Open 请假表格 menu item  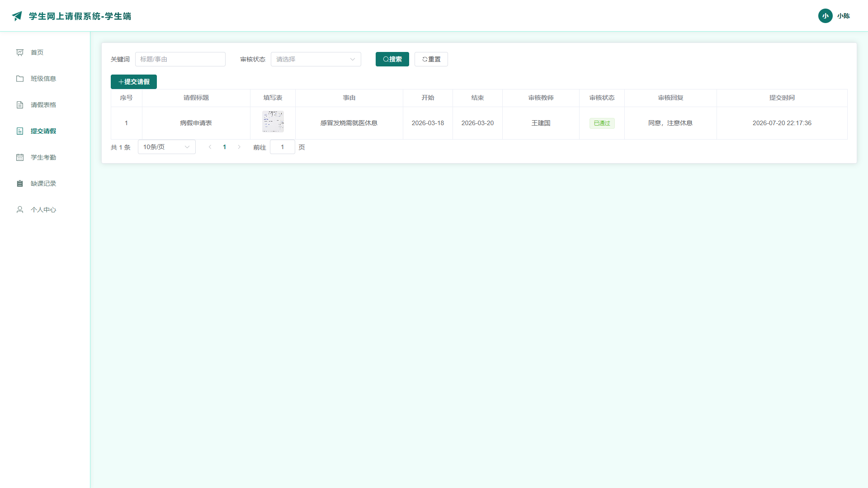[x=45, y=105]
